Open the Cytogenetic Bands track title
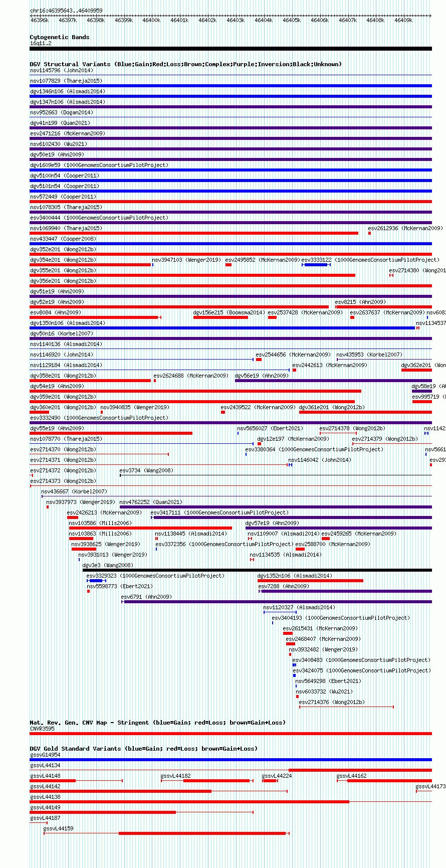The image size is (446, 868). (60, 37)
